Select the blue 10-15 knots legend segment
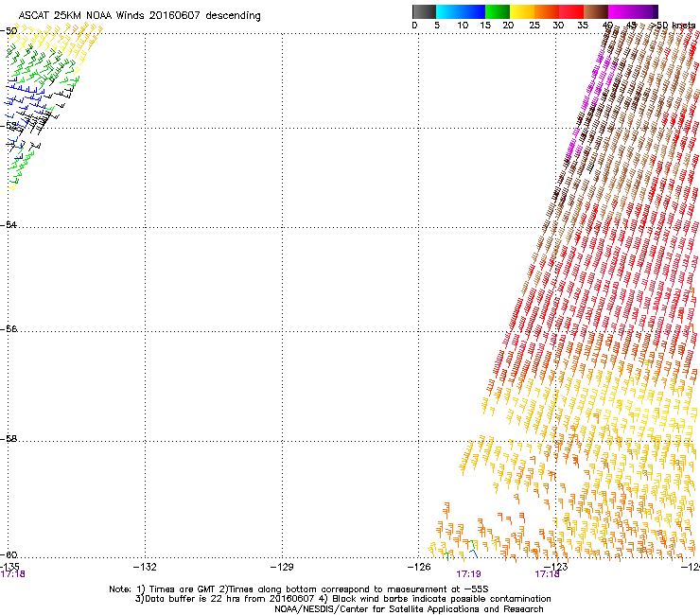The height and width of the screenshot is (615, 700). pyautogui.click(x=473, y=11)
